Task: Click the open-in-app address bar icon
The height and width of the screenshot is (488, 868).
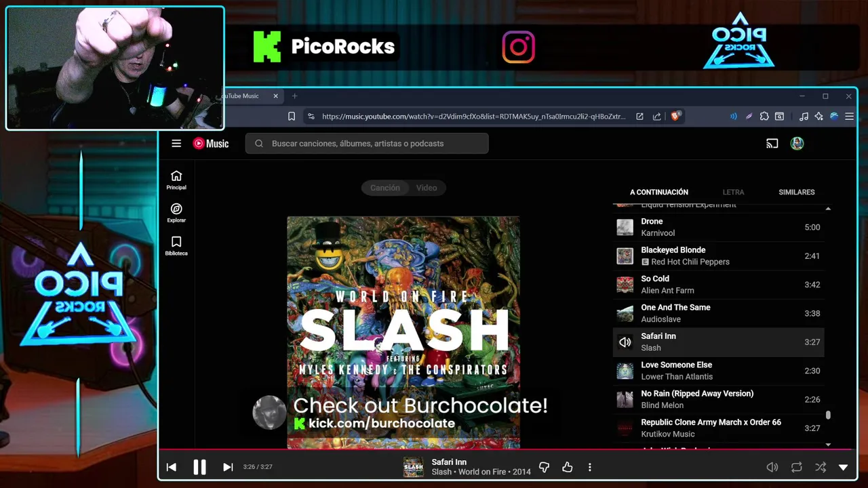Action: click(639, 117)
